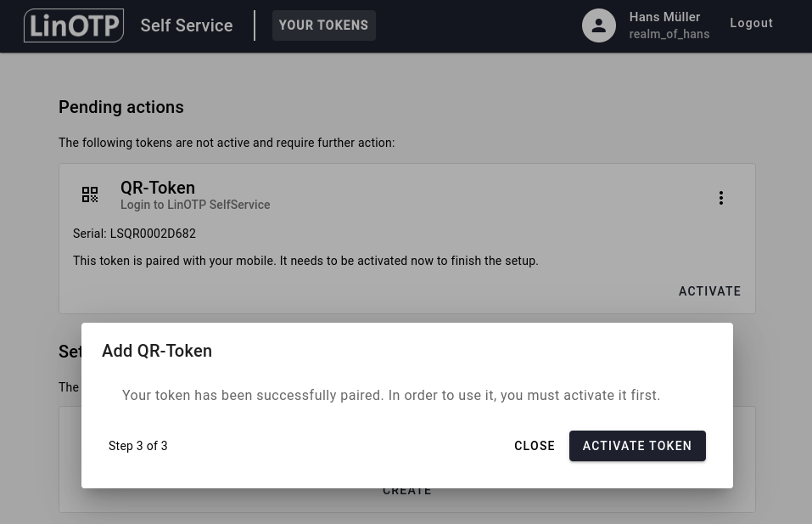The width and height of the screenshot is (812, 524).
Task: Click the successfully paired message text
Action: point(390,395)
